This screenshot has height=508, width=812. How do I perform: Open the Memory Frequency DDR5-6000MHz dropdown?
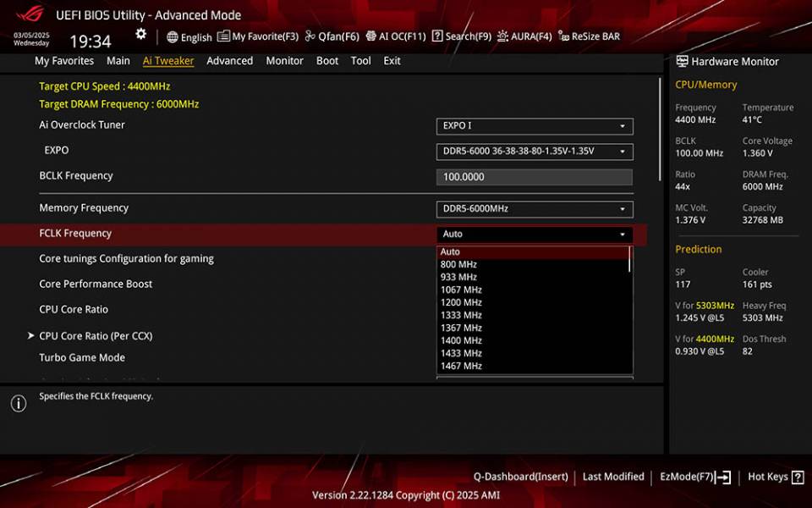[x=535, y=209]
